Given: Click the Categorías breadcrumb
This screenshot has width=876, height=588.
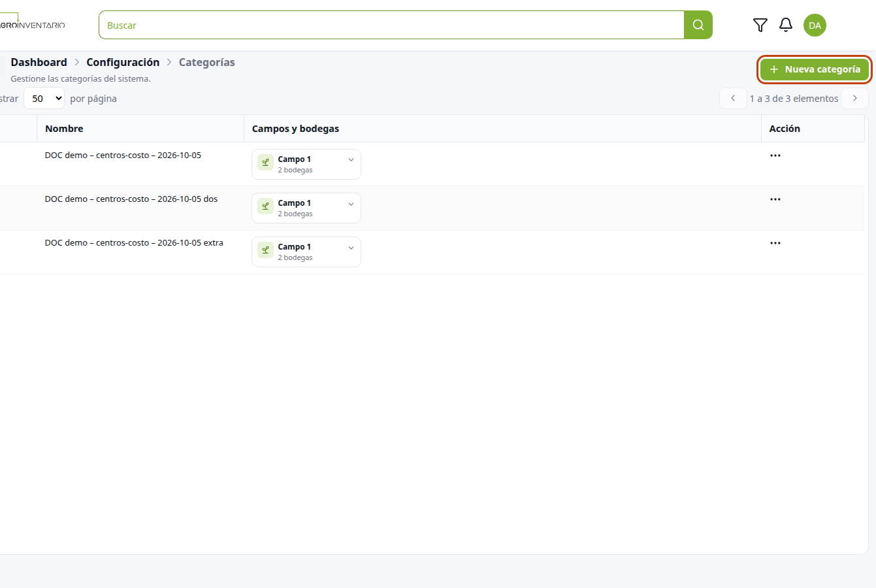Looking at the screenshot, I should (207, 62).
